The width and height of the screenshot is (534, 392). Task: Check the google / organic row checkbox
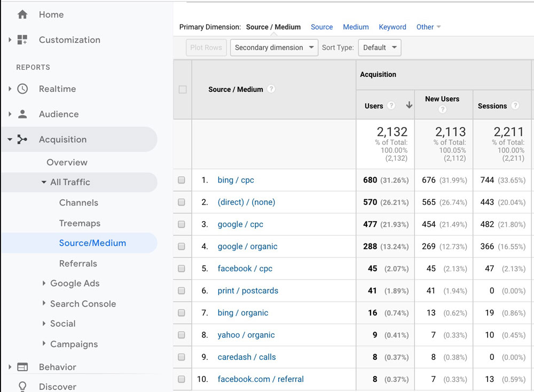[x=182, y=246]
